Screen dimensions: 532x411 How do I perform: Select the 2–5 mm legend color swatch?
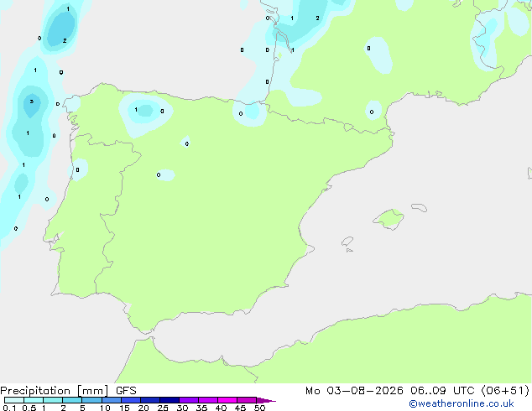72,400
